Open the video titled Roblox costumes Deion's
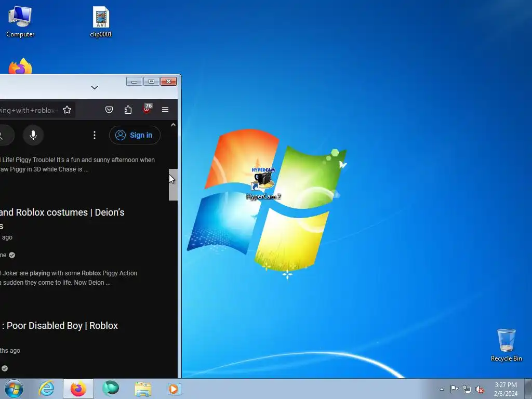The width and height of the screenshot is (532, 399). (62, 219)
